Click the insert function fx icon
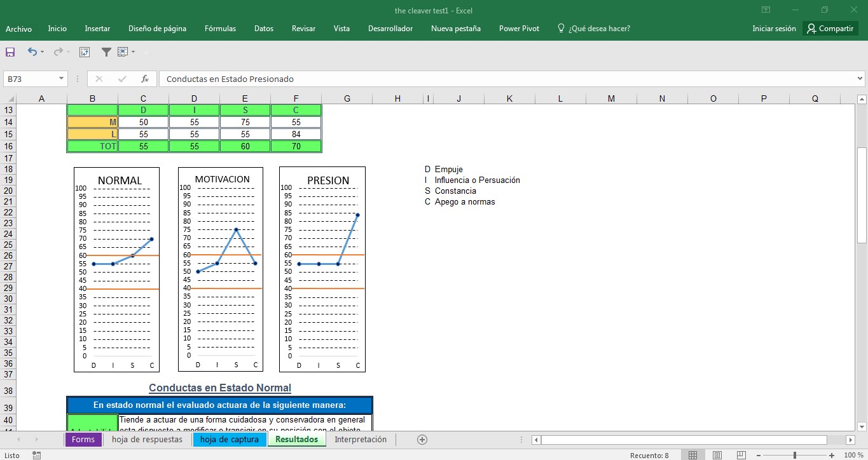 tap(144, 79)
